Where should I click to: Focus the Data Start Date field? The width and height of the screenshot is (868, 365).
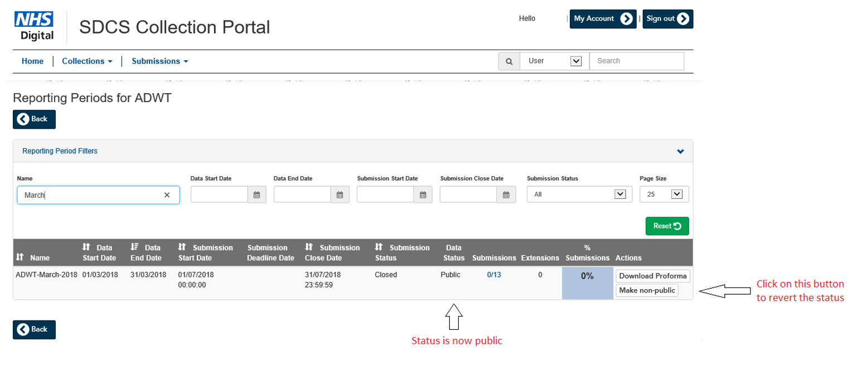click(x=219, y=194)
